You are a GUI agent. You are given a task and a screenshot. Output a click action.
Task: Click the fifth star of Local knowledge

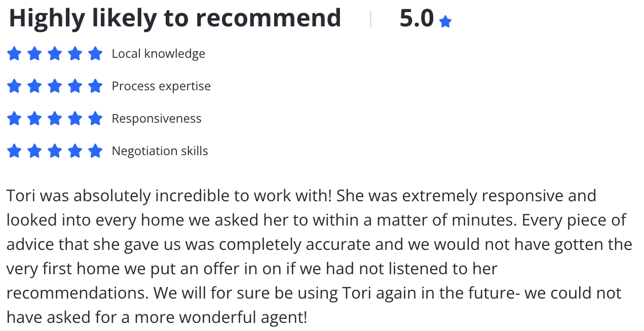point(95,53)
